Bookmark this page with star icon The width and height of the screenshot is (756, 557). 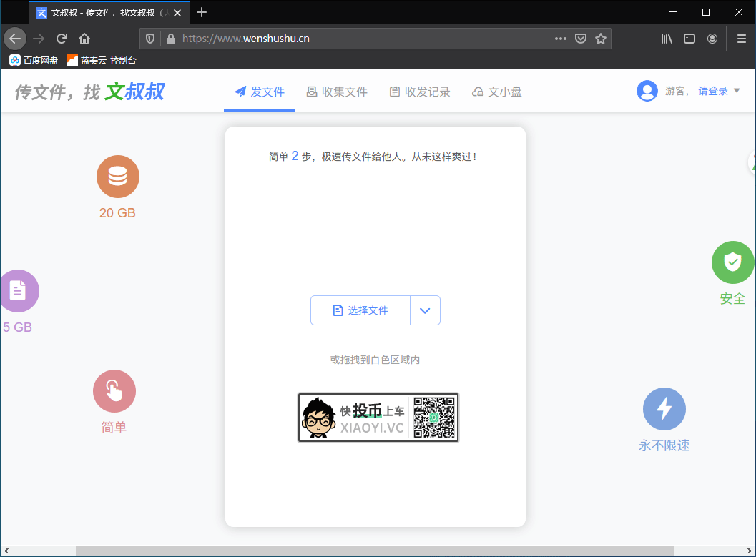click(x=601, y=39)
